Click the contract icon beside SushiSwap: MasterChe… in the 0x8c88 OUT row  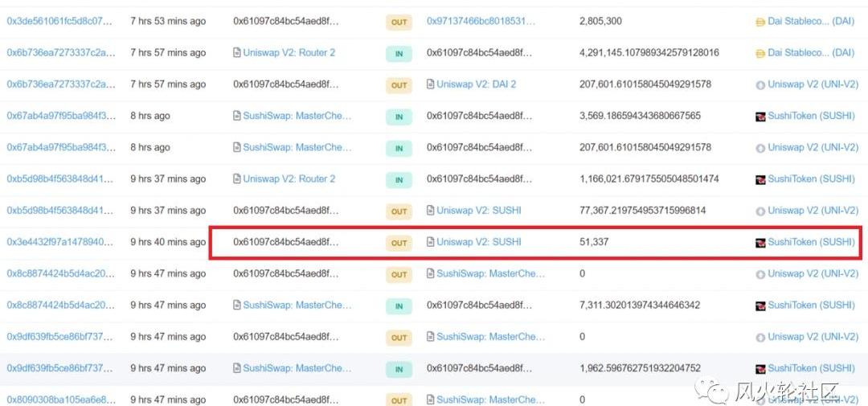431,274
